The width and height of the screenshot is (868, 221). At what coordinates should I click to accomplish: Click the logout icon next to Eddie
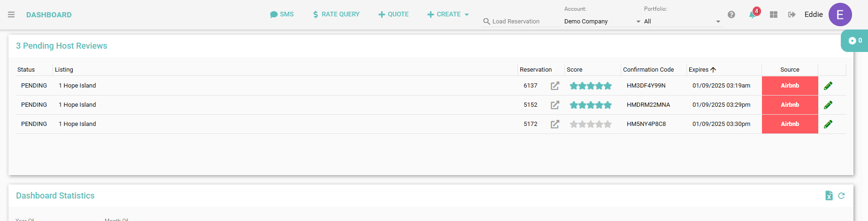pyautogui.click(x=792, y=15)
